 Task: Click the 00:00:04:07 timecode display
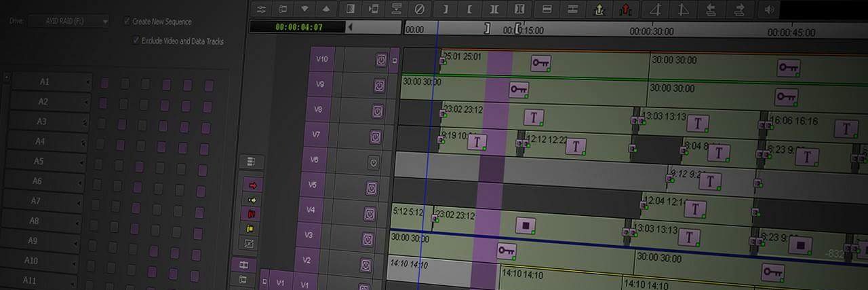pos(297,27)
